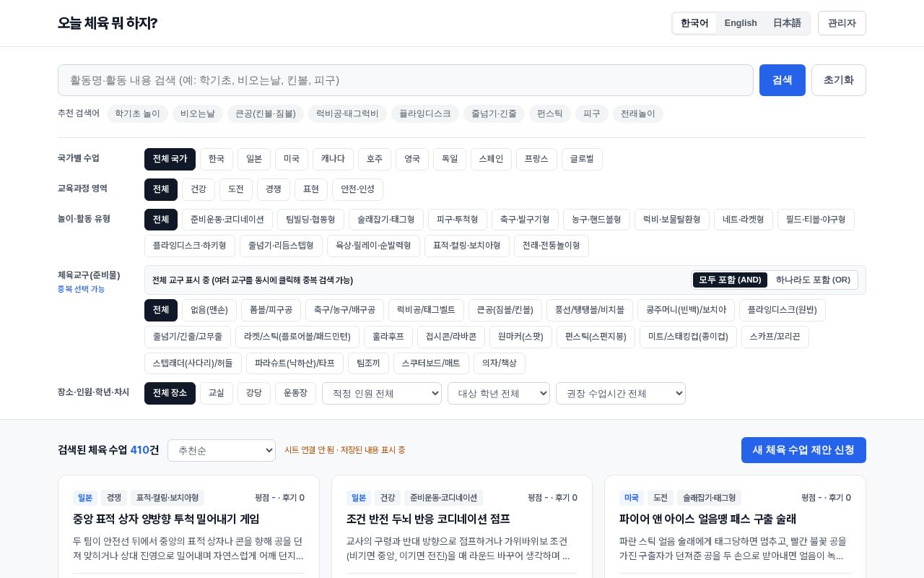Viewport: 924px width, 578px height.
Task: Click the blue 검색 button
Action: (783, 80)
